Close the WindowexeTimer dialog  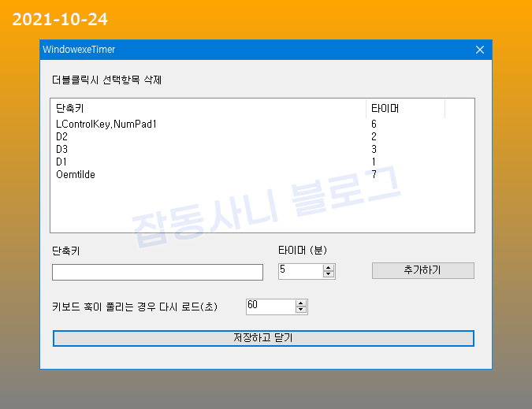pyautogui.click(x=480, y=50)
